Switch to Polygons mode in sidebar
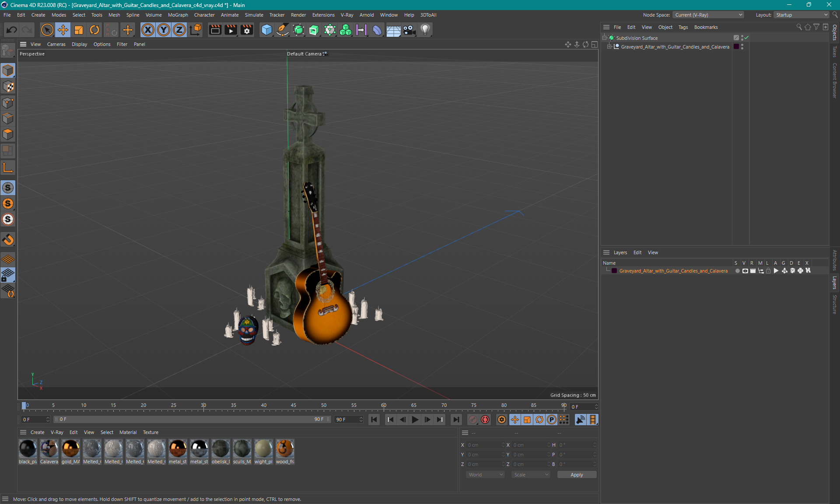 pos(8,134)
